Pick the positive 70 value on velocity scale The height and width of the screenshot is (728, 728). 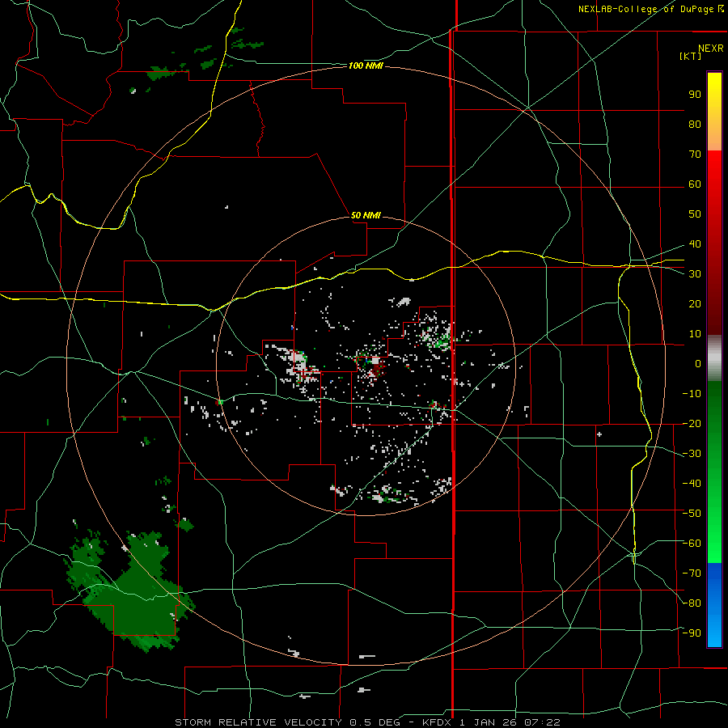click(695, 154)
